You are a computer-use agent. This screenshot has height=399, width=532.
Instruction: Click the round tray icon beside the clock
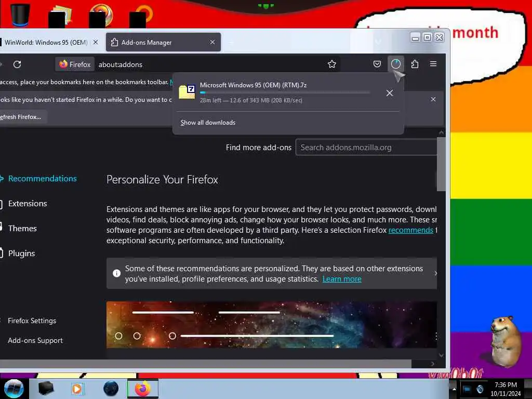click(x=480, y=389)
